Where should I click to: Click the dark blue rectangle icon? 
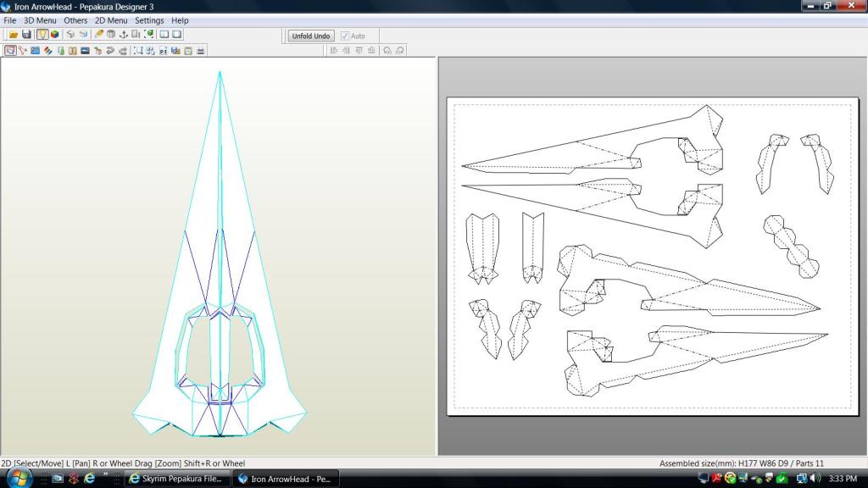tap(86, 50)
